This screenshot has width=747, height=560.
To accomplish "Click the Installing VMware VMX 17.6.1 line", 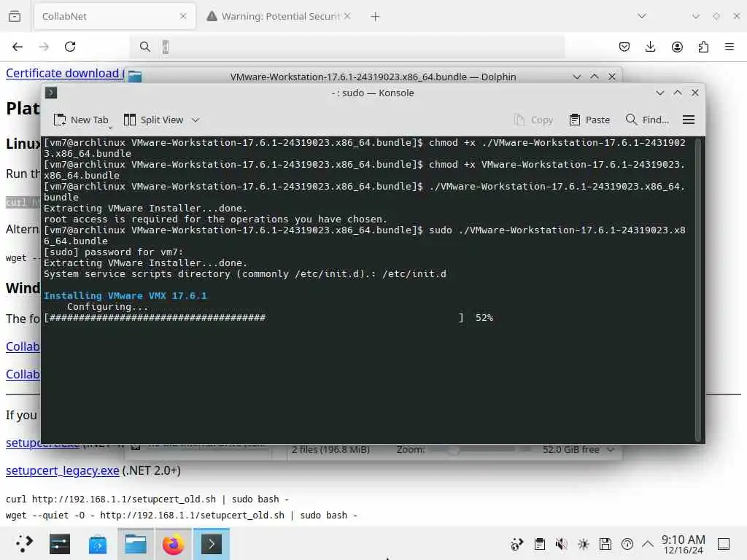I will tap(125, 296).
